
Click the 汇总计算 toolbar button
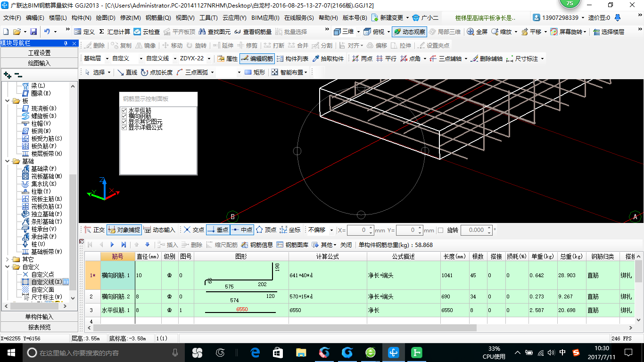coord(115,32)
